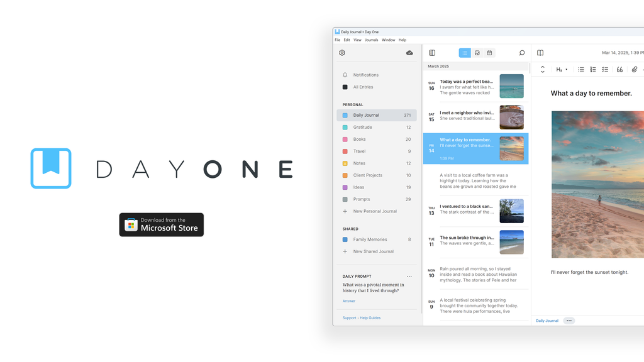Screen dimensions: 644x362
Task: Click Download from the Microsoft Store button
Action: click(162, 224)
